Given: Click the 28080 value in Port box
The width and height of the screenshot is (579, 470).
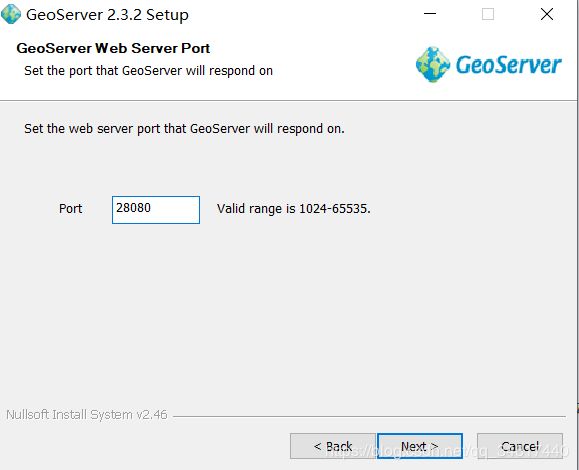Looking at the screenshot, I should 133,207.
